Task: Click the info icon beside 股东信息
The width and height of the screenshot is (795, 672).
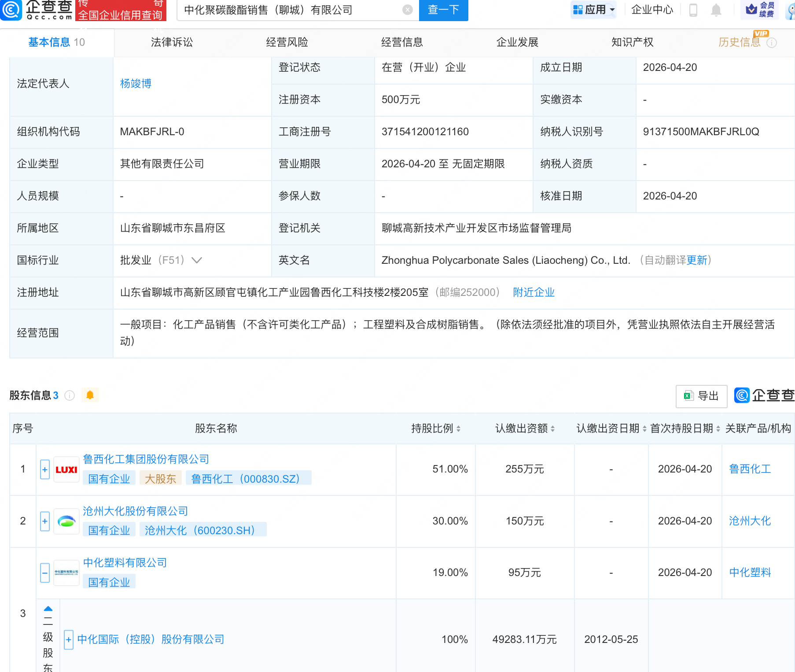Action: pos(70,396)
